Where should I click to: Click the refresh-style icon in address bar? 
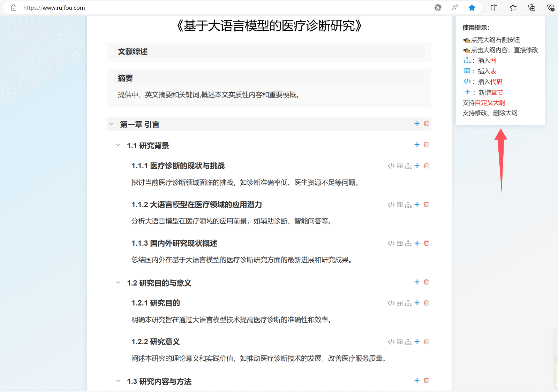pos(438,8)
